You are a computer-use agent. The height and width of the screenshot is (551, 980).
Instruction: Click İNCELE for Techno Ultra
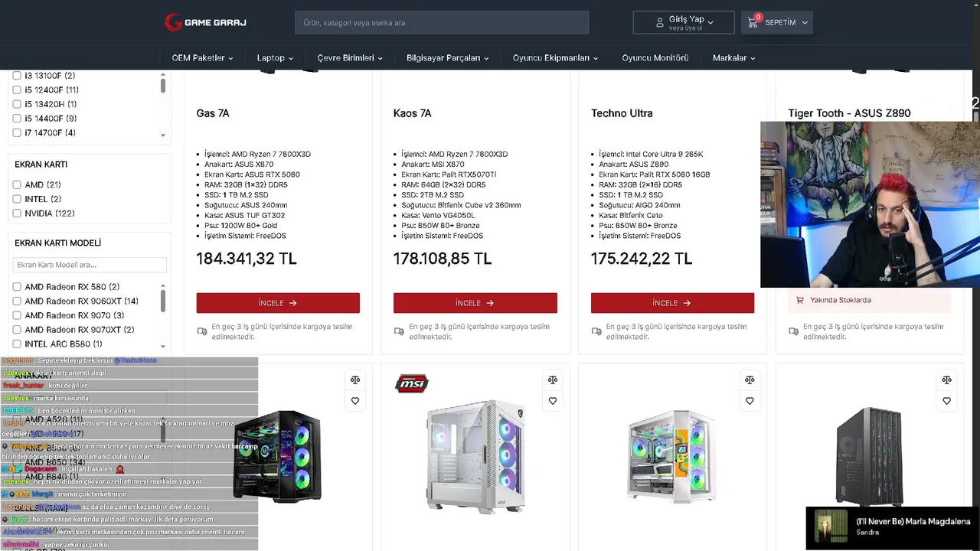pos(672,303)
